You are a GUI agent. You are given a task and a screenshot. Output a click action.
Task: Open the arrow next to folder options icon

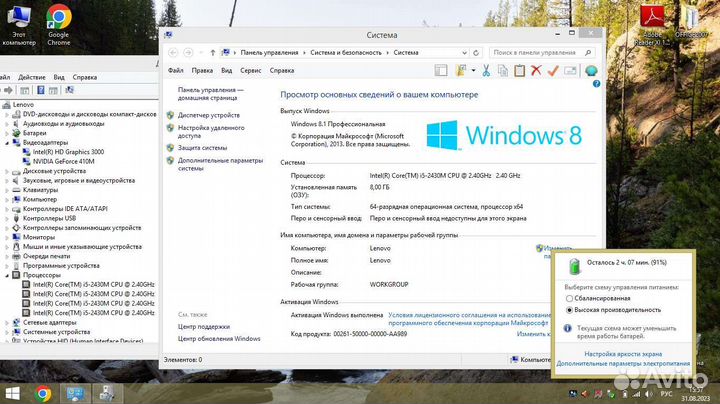coord(473,71)
